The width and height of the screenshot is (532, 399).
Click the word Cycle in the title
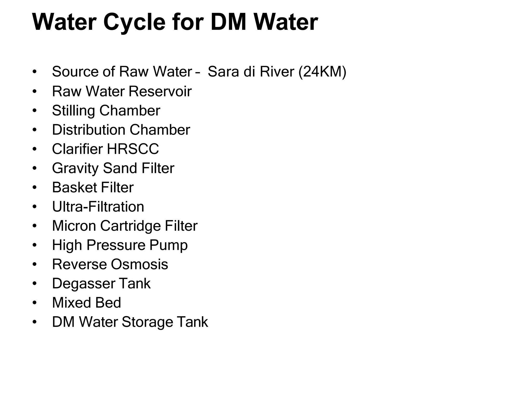[x=134, y=22]
